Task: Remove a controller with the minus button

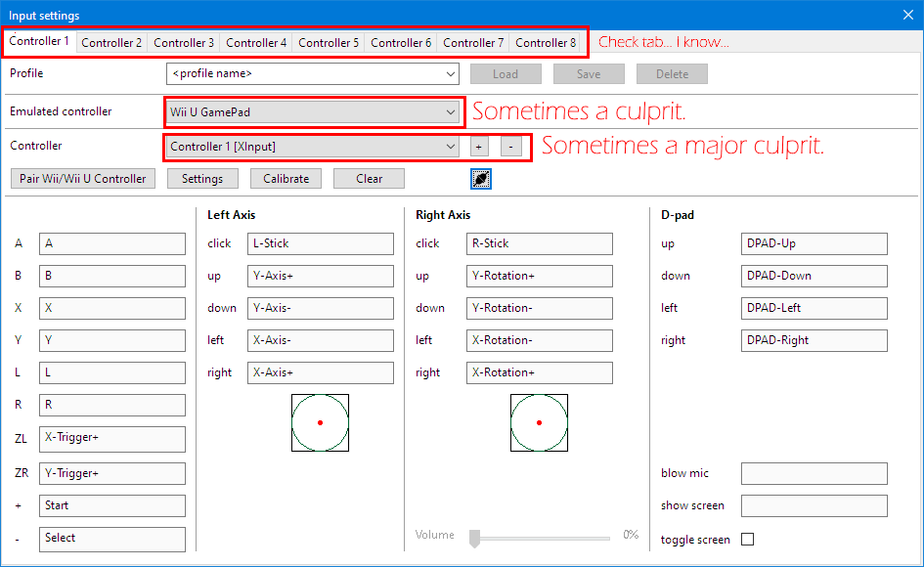Action: [511, 147]
